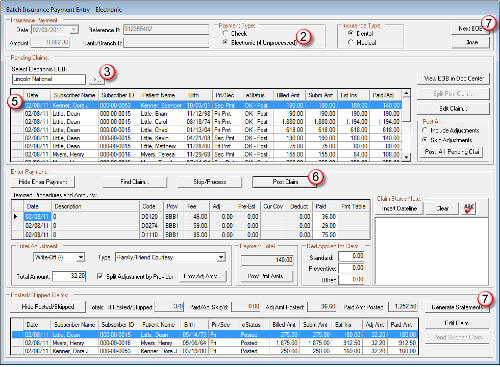Select the Check payment type
500x367 pixels.
(x=225, y=33)
